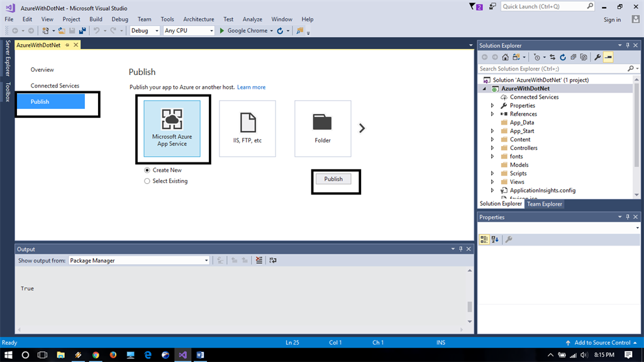Select the Select Existing radio button
The image size is (644, 362).
pyautogui.click(x=147, y=181)
